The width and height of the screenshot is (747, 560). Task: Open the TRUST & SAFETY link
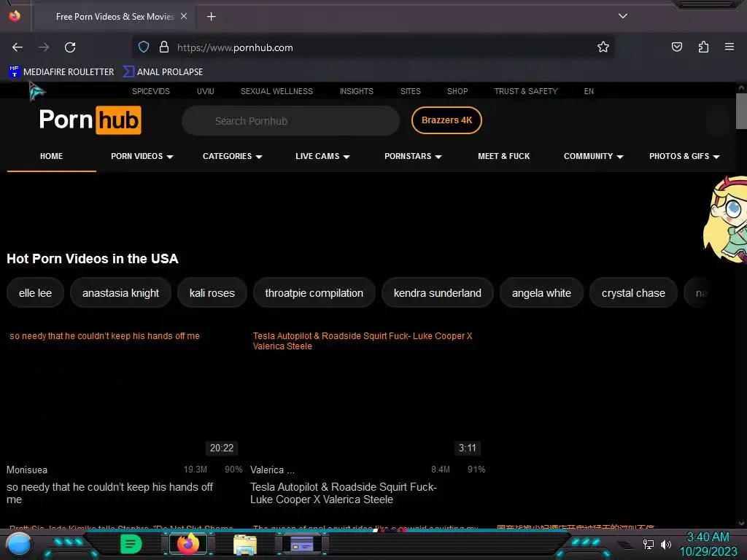pyautogui.click(x=525, y=91)
